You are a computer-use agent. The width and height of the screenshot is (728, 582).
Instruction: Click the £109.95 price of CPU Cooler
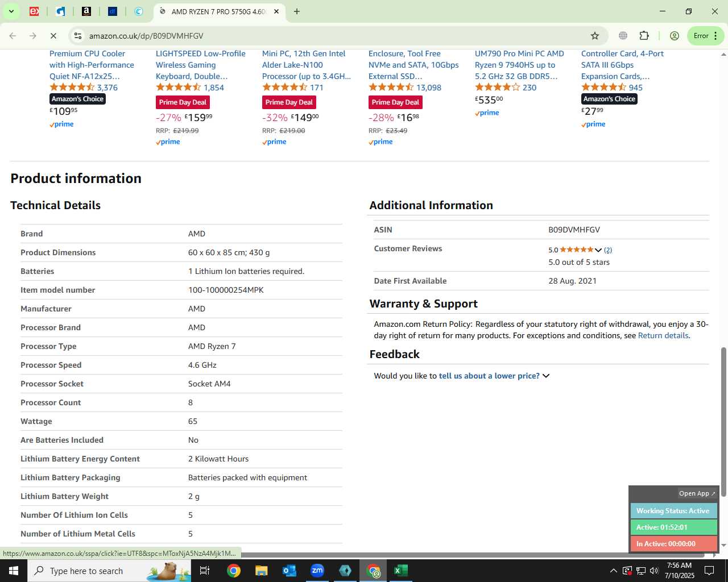pyautogui.click(x=64, y=111)
